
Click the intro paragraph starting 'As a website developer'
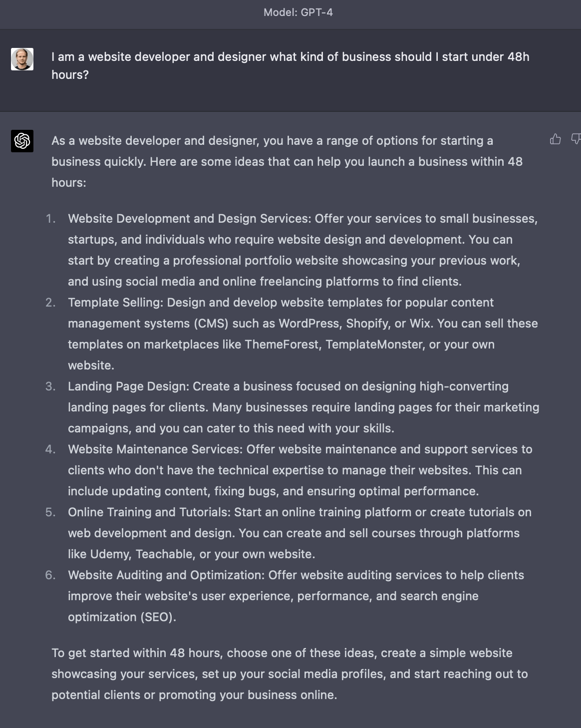pyautogui.click(x=287, y=161)
